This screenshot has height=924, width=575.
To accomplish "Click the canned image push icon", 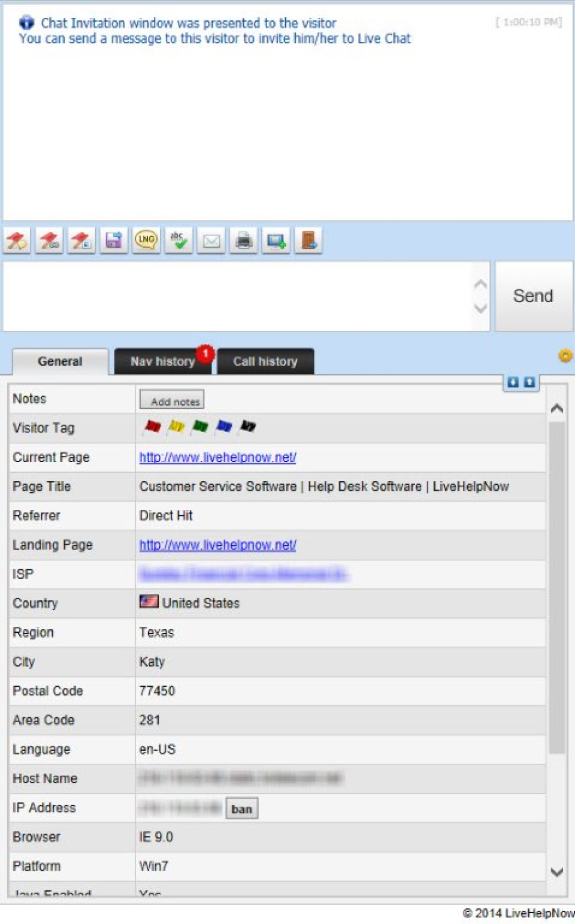I will (81, 241).
